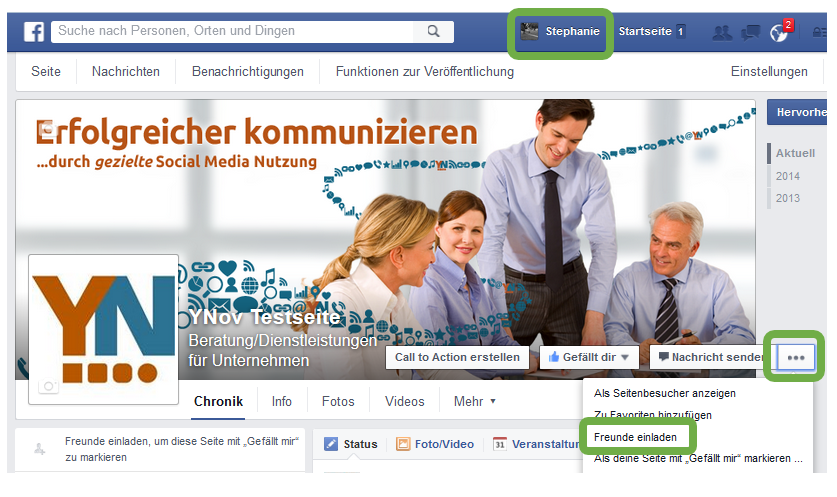Focus the Facebook search input field
837x497 pixels.
click(x=232, y=31)
